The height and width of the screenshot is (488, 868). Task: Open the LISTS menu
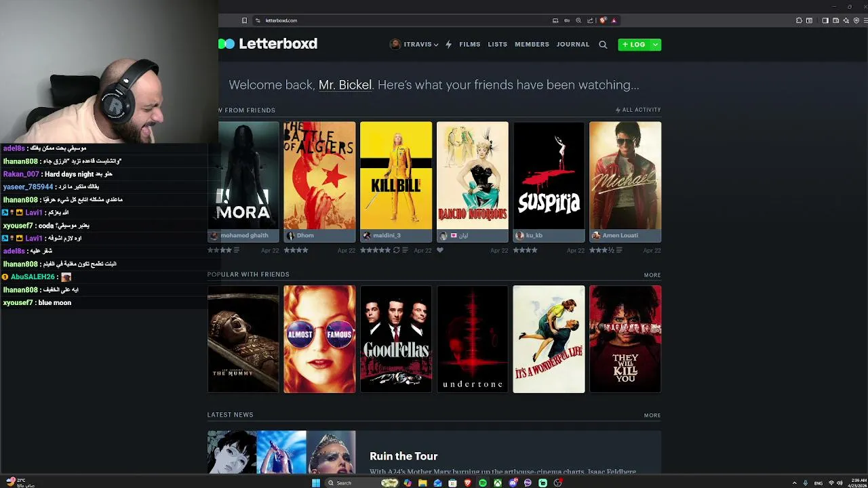coord(497,45)
